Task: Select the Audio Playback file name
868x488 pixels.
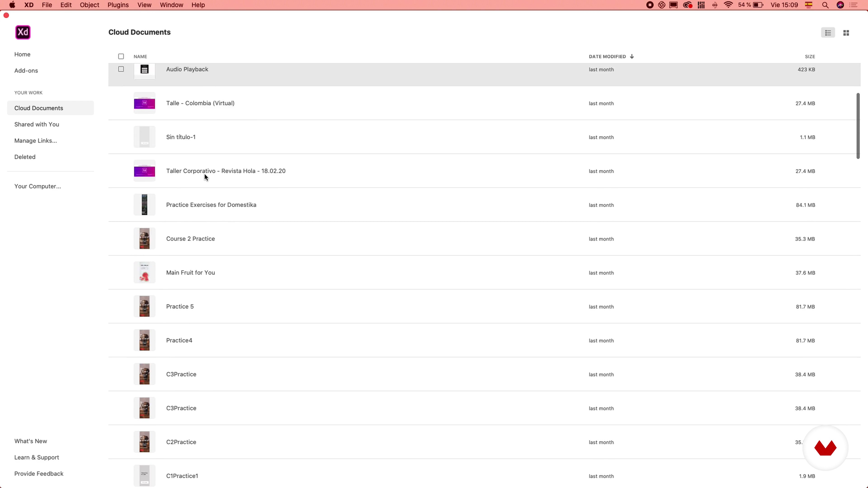Action: click(187, 69)
